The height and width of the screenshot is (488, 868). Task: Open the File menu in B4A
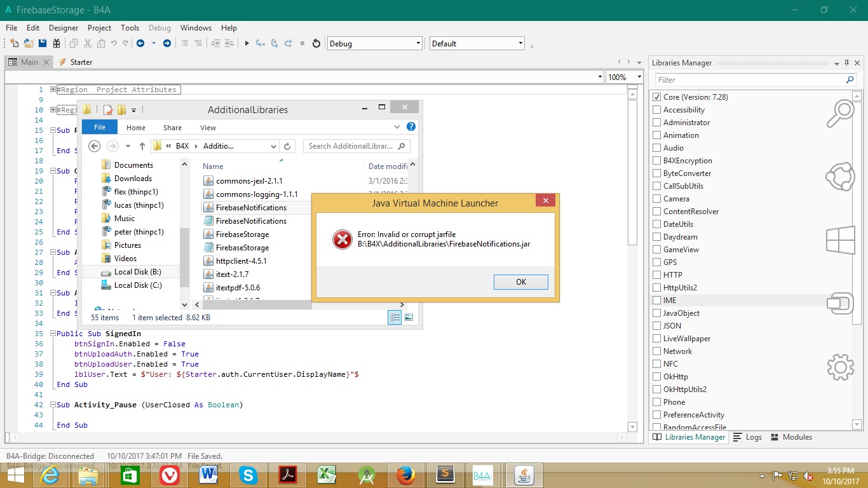11,28
